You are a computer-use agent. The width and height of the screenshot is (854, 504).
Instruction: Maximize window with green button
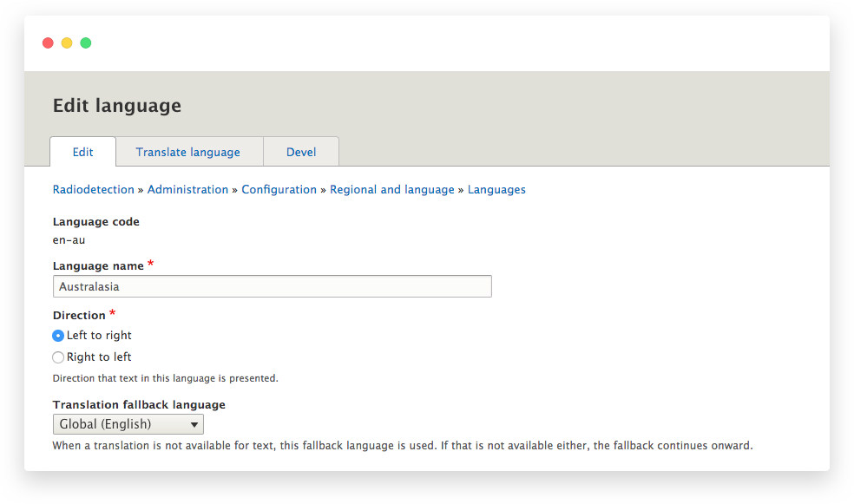tap(86, 43)
